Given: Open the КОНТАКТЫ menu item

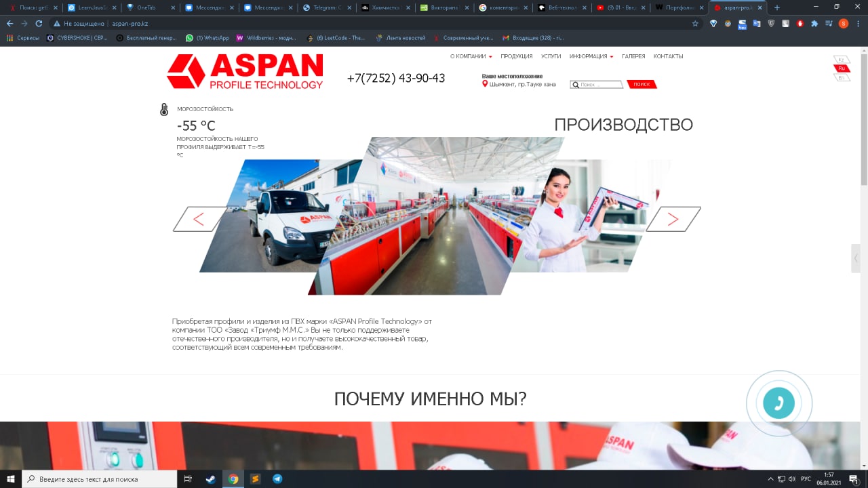Looking at the screenshot, I should tap(669, 56).
